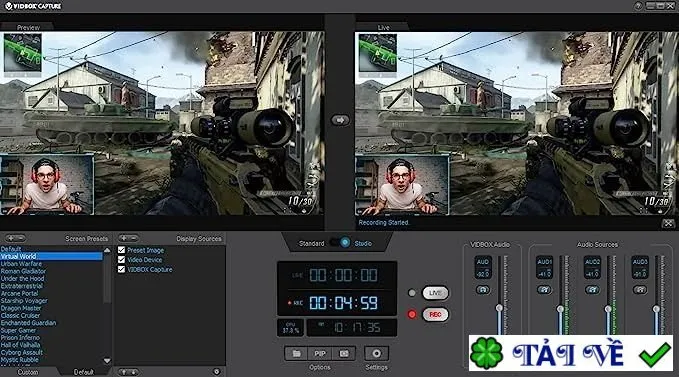Click the VIDBOX Capture logo

pyautogui.click(x=33, y=6)
